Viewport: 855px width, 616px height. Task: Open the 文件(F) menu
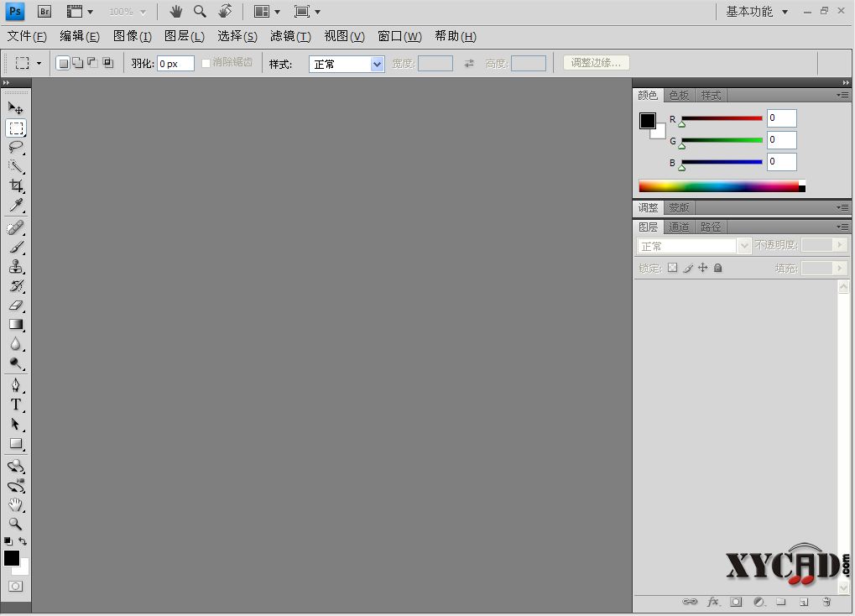[27, 36]
